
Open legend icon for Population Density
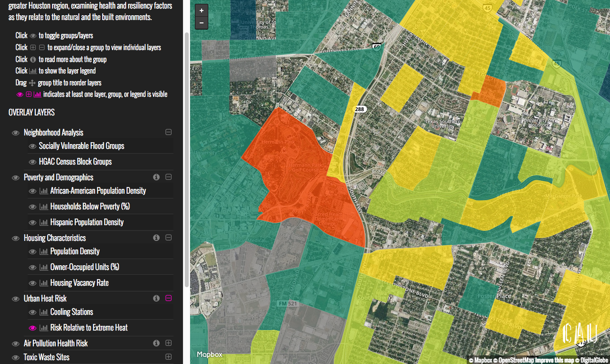[x=43, y=251]
